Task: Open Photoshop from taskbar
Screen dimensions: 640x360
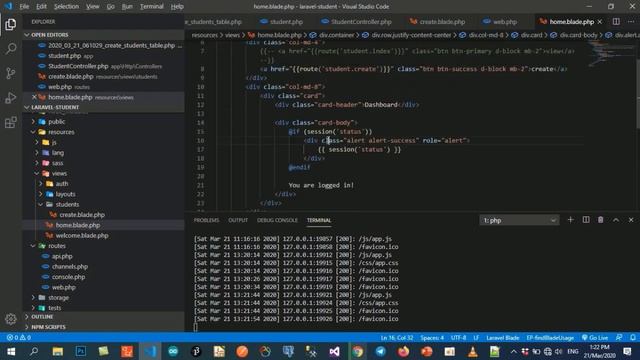Action: point(81,351)
